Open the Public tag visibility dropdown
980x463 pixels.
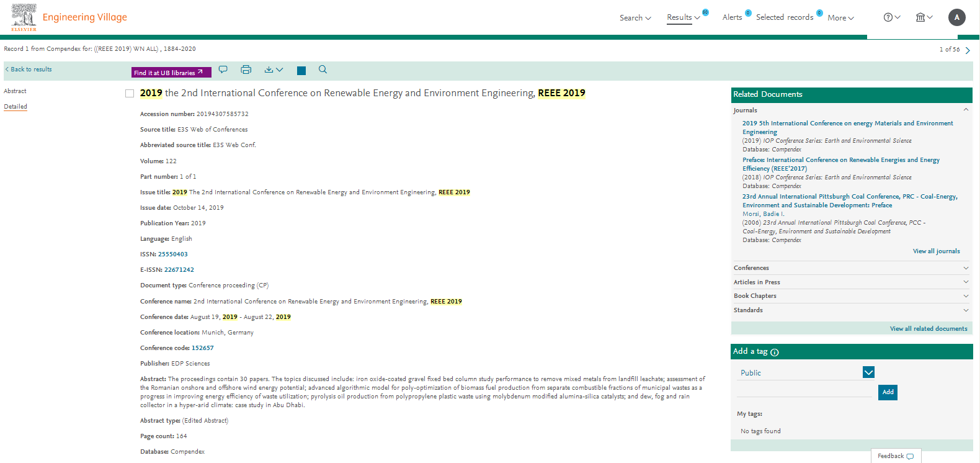[868, 372]
